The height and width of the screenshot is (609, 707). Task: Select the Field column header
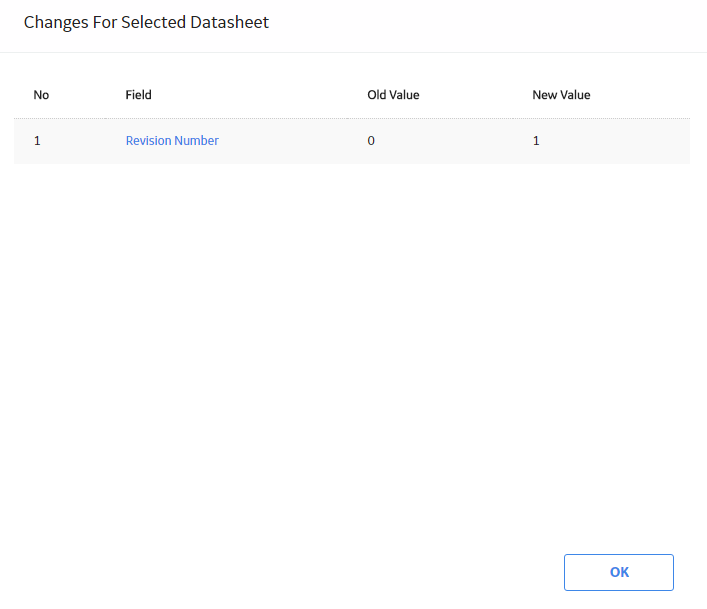(138, 95)
